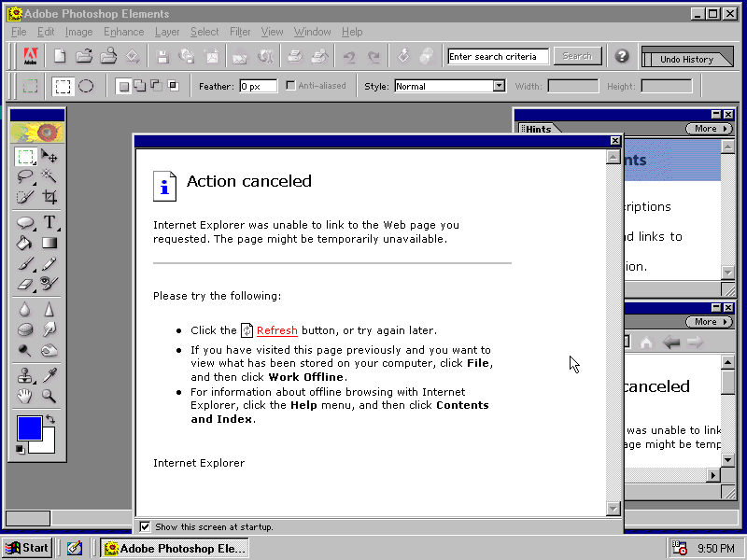This screenshot has width=747, height=560.
Task: Enable the Intersect with selection mode
Action: click(173, 86)
